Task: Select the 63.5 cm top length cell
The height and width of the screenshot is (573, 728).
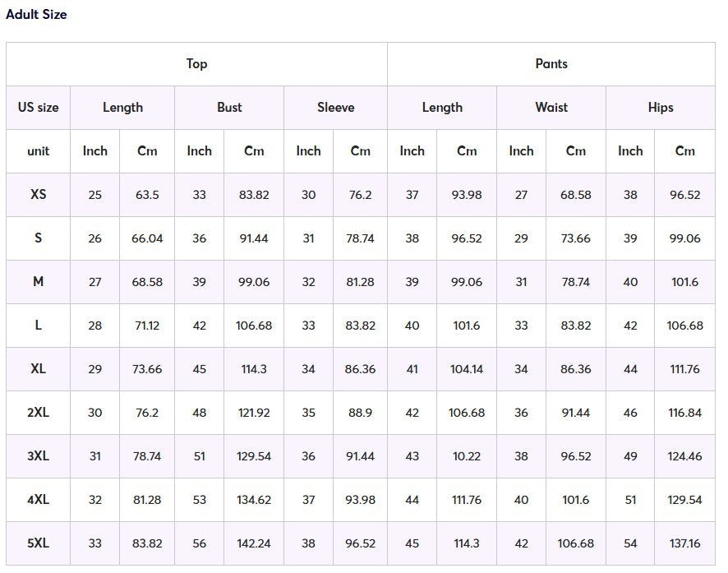Action: pyautogui.click(x=147, y=195)
